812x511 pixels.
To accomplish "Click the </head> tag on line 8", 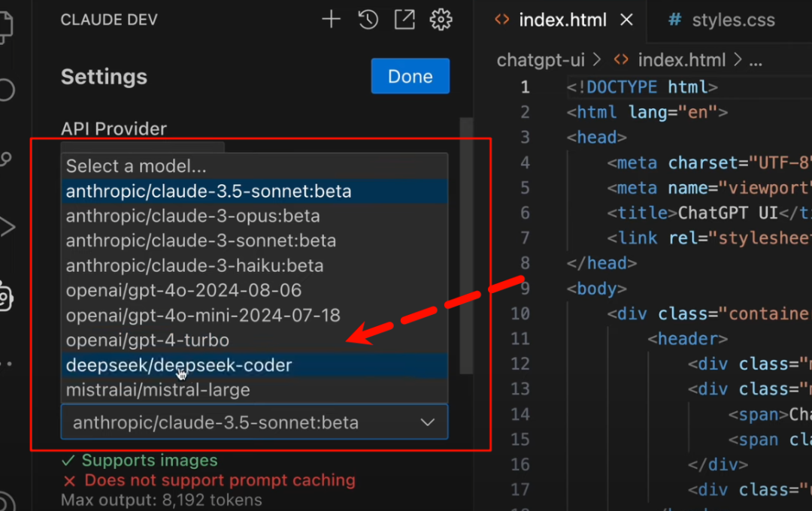I will click(601, 263).
